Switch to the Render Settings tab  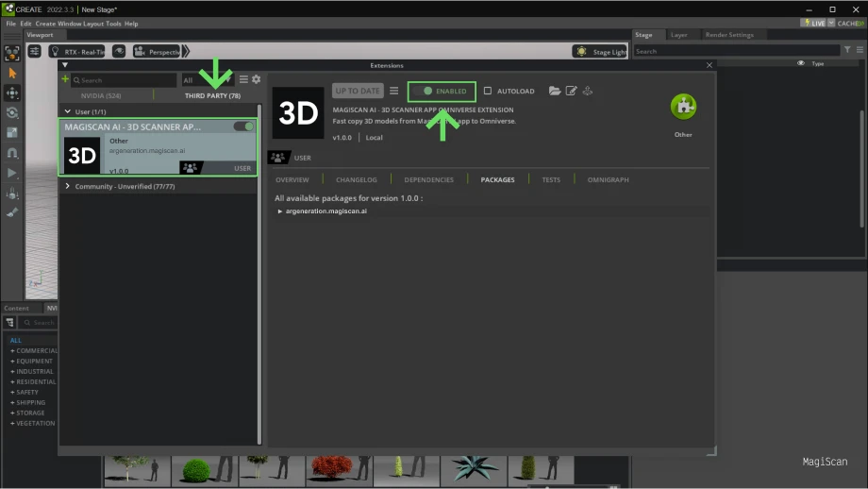click(x=729, y=35)
